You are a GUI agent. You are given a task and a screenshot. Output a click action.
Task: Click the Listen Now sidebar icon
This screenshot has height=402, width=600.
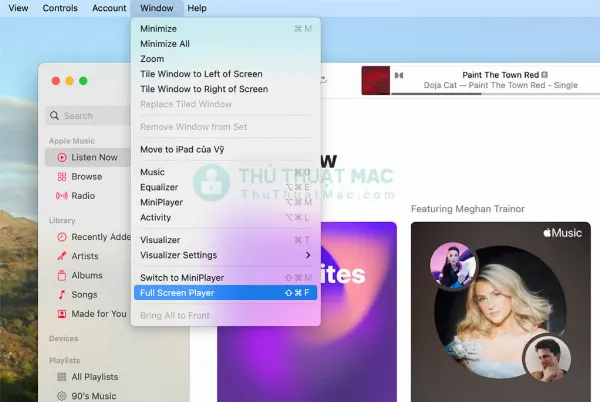click(62, 157)
